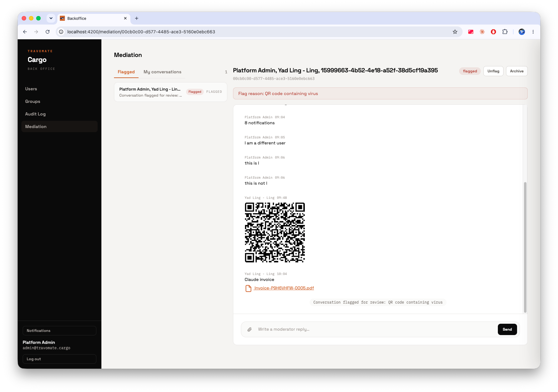Unflag this conversation
The height and width of the screenshot is (392, 558).
click(x=493, y=71)
